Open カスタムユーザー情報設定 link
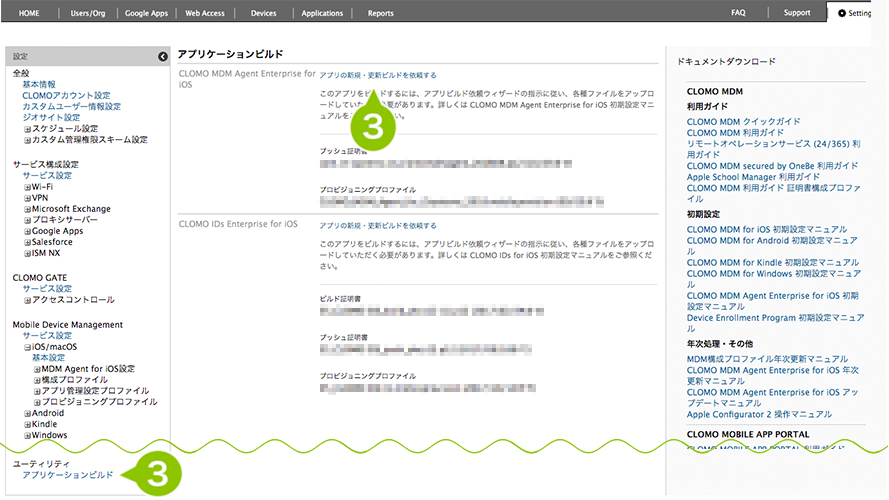This screenshot has height=500, width=889. [71, 107]
